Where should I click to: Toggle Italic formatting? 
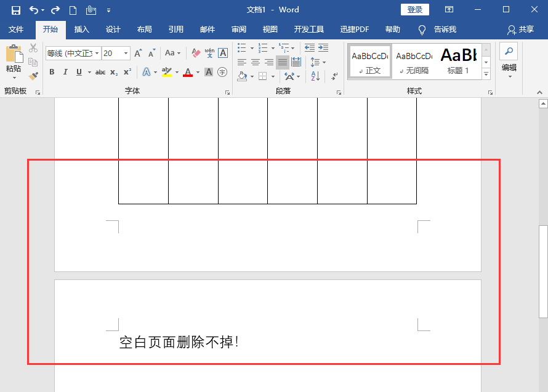point(65,72)
